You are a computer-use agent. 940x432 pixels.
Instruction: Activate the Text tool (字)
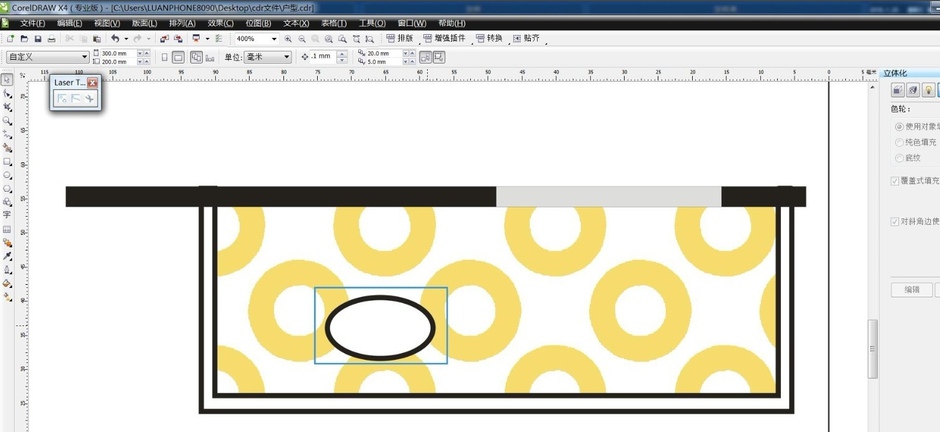point(7,215)
